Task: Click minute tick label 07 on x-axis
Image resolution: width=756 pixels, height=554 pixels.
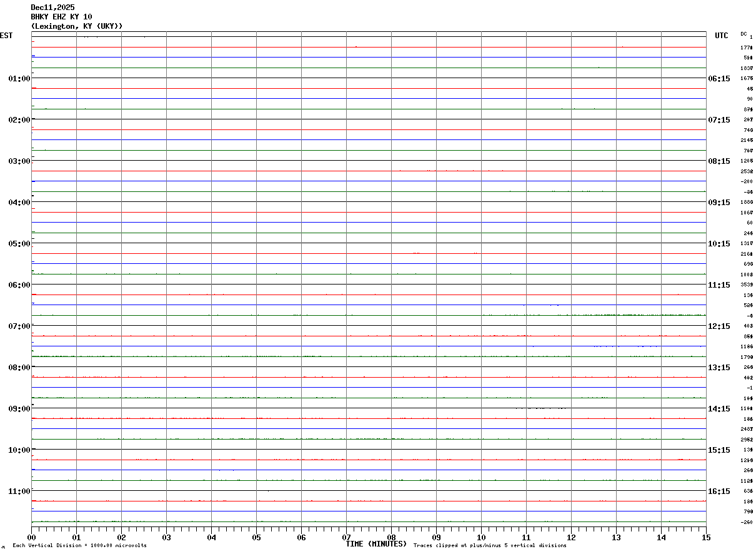Action: pyautogui.click(x=346, y=537)
